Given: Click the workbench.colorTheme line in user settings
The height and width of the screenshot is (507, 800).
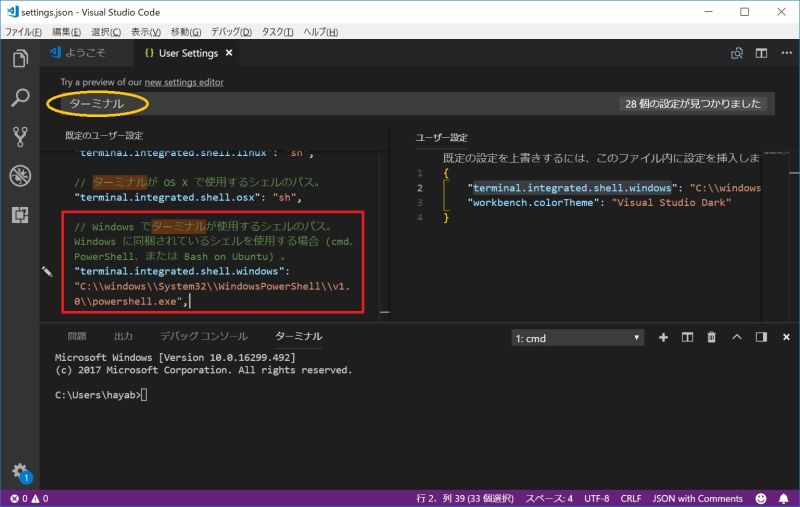Looking at the screenshot, I should pyautogui.click(x=599, y=202).
